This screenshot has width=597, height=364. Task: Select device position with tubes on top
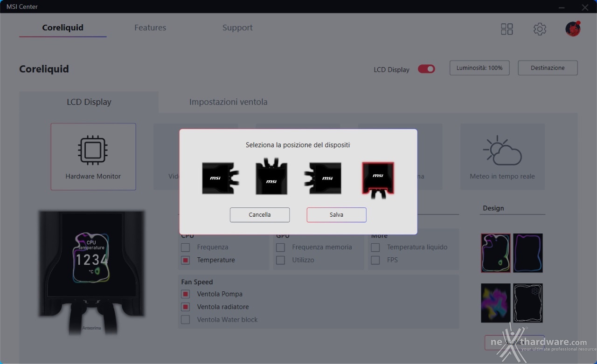click(x=271, y=176)
